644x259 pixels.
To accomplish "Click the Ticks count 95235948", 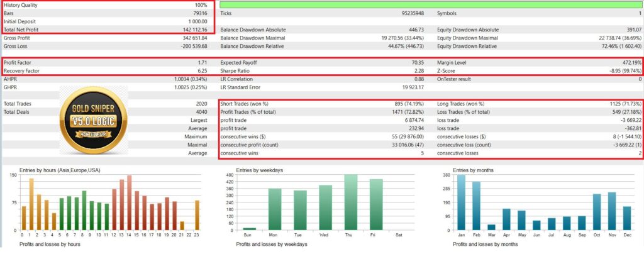I will (x=407, y=13).
